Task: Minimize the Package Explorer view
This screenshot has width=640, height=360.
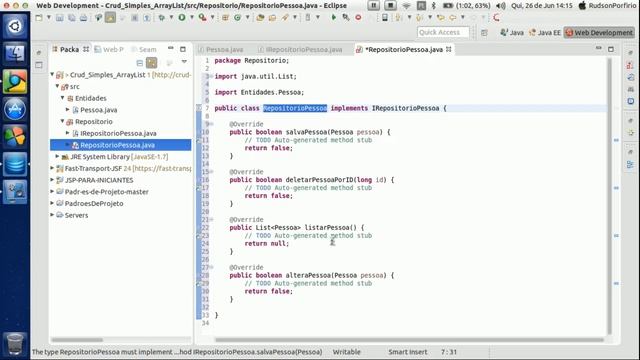Action: pyautogui.click(x=171, y=49)
